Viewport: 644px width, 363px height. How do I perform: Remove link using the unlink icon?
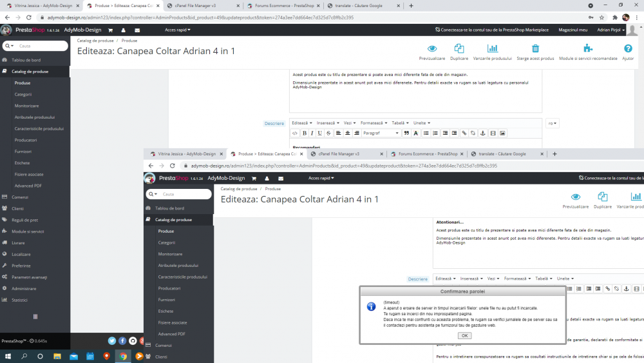[x=473, y=133]
